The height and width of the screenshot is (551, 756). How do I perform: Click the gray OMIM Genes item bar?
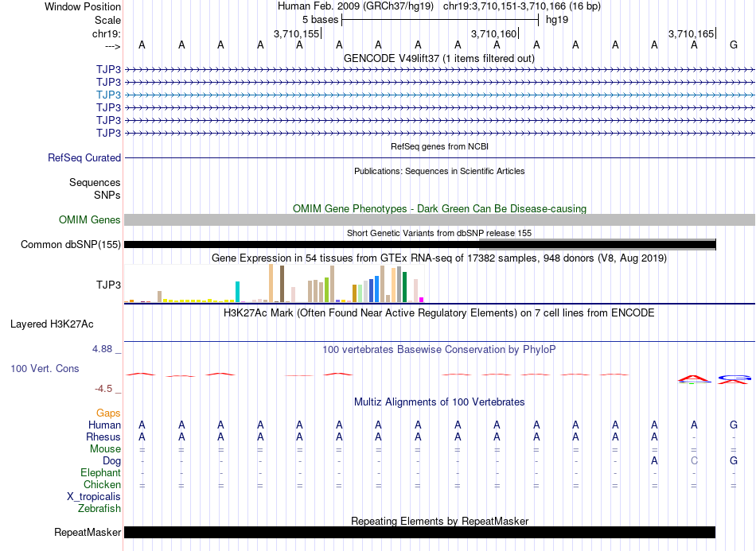pyautogui.click(x=439, y=219)
